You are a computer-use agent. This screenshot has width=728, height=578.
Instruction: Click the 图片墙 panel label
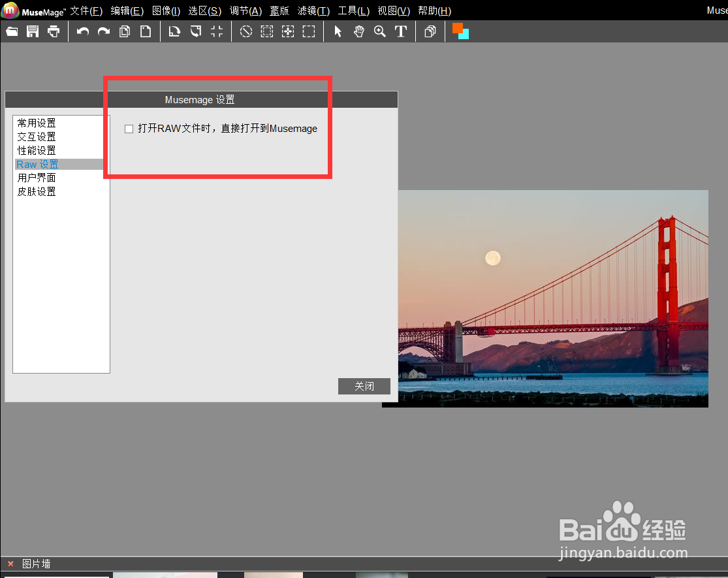pyautogui.click(x=36, y=564)
